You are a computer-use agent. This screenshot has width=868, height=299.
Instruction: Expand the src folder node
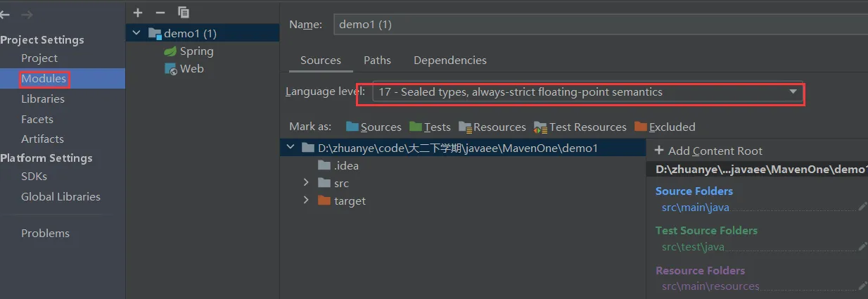306,183
